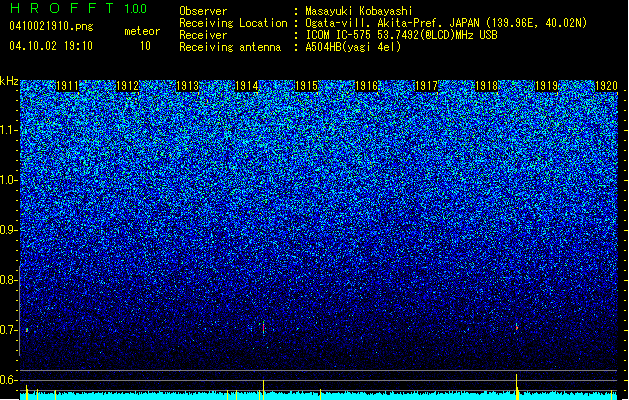Click time marker 1912
The width and height of the screenshot is (629, 400).
pyautogui.click(x=128, y=86)
